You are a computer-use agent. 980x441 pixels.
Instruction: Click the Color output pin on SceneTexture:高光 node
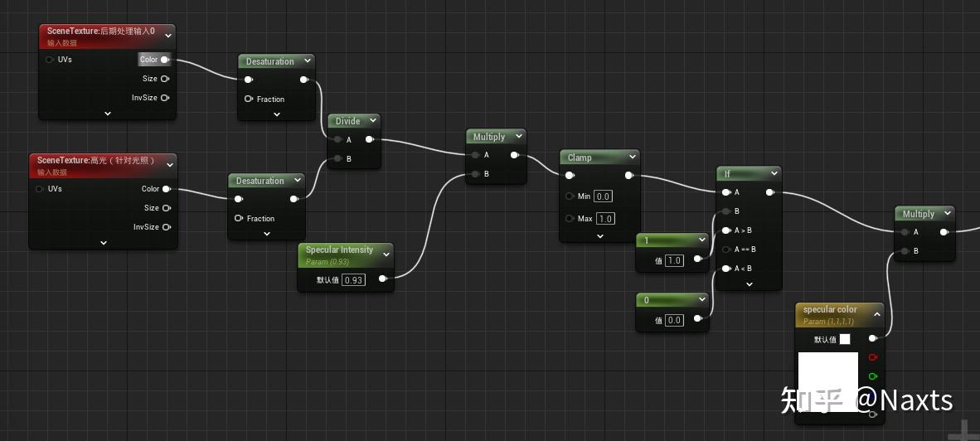coord(167,189)
